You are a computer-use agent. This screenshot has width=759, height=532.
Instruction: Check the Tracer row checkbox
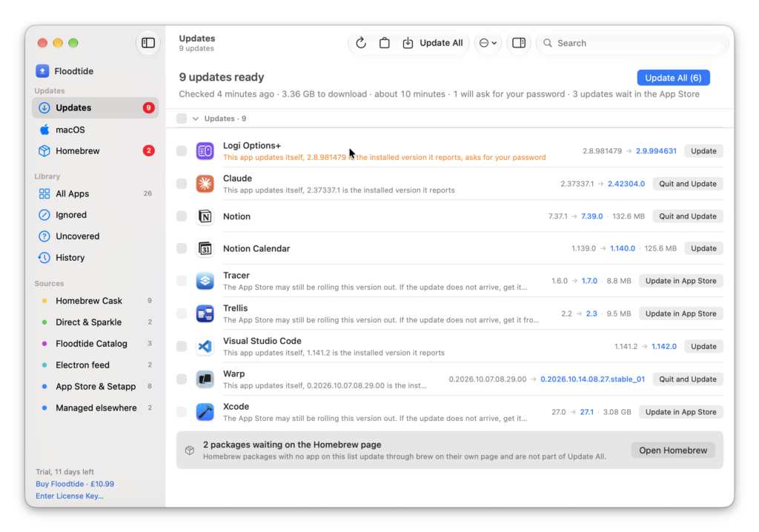tap(182, 282)
